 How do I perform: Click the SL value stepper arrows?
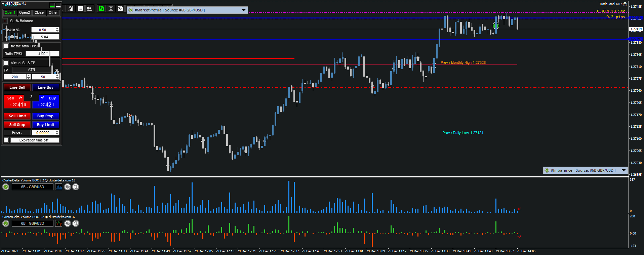tap(57, 77)
